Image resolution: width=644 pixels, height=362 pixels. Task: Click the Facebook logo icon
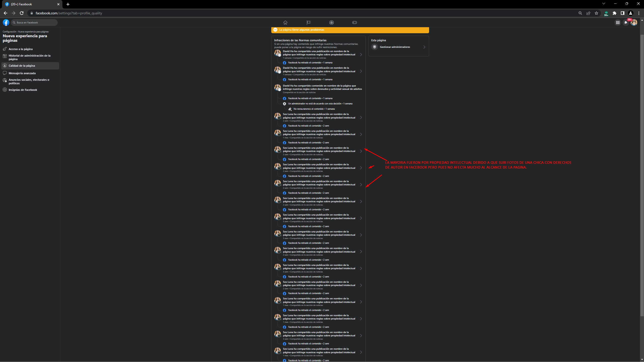pos(6,22)
